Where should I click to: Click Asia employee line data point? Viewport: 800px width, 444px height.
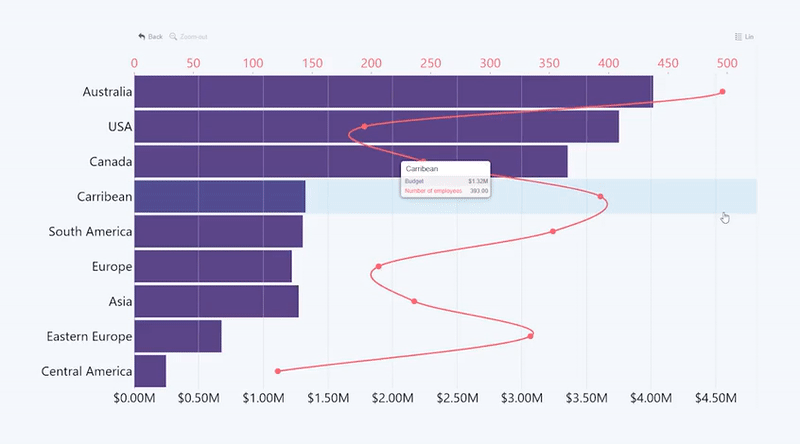(414, 302)
